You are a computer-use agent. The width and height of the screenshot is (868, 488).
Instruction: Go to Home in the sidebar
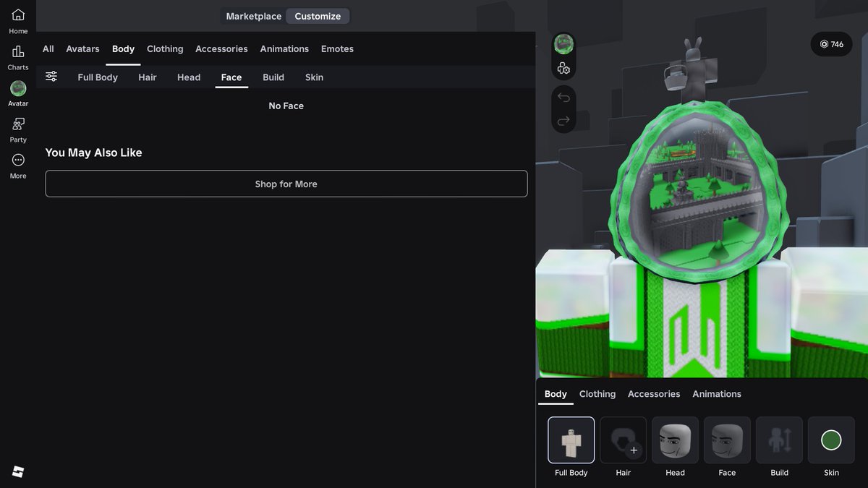[18, 21]
